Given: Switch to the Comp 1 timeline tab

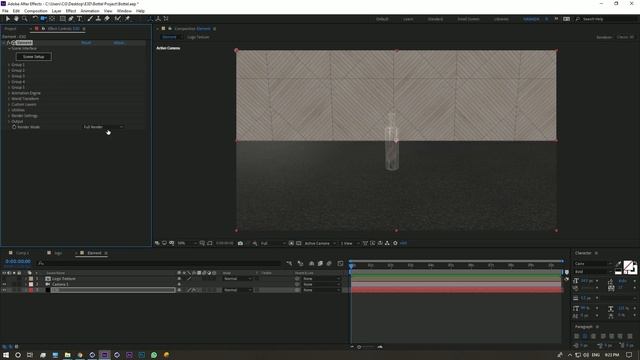Looking at the screenshot, I should [22, 253].
